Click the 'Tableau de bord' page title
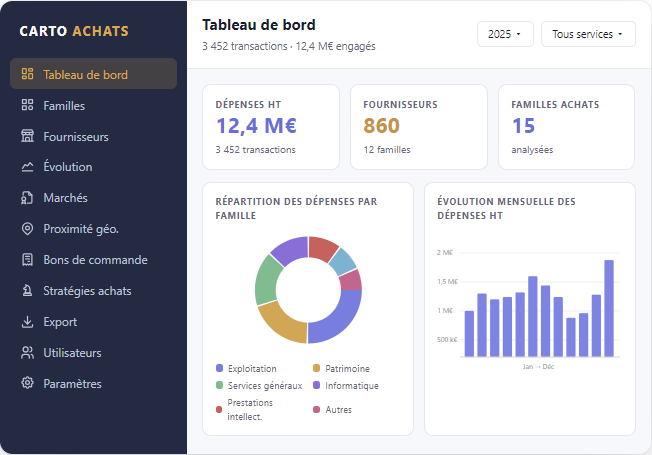This screenshot has width=652, height=455. coord(259,25)
